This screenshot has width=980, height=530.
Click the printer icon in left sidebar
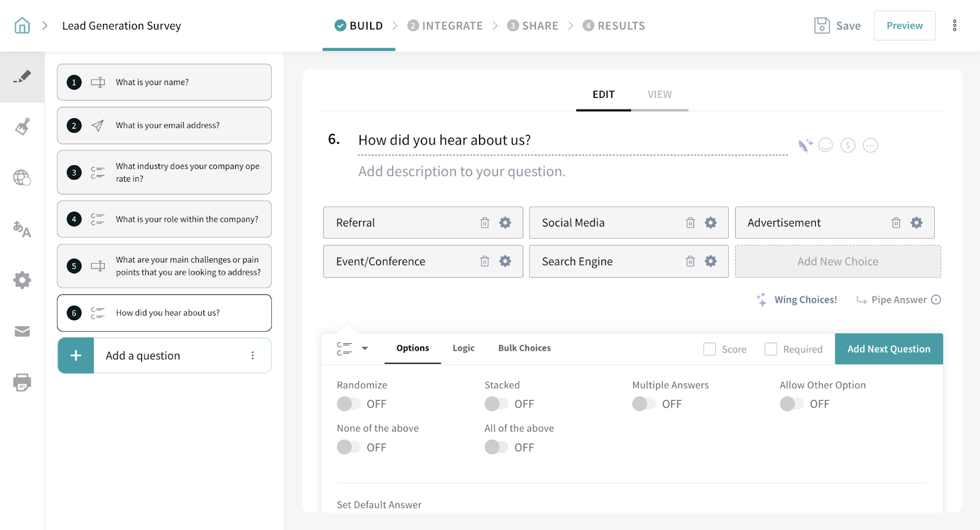click(x=22, y=383)
